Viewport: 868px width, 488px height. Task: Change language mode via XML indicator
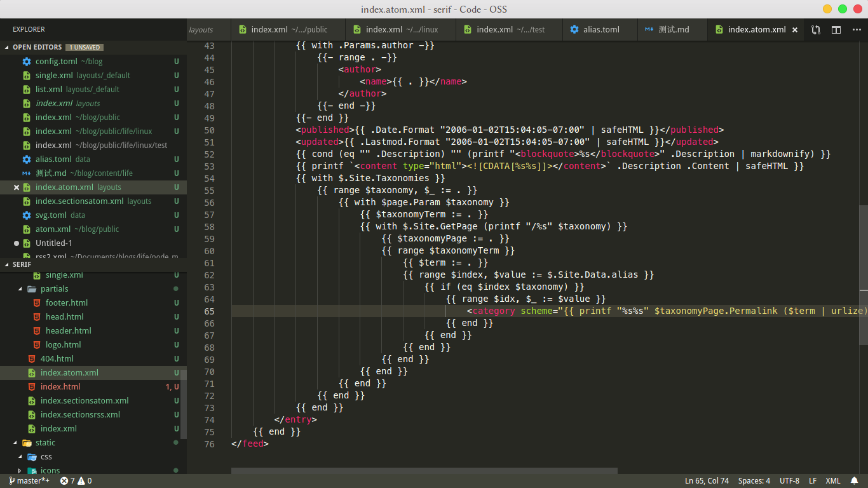click(x=832, y=481)
